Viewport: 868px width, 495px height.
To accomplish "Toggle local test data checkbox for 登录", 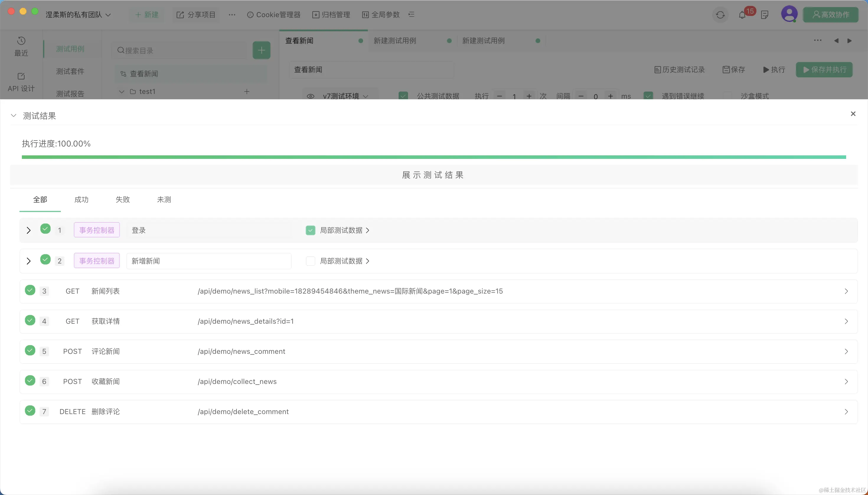I will 310,230.
